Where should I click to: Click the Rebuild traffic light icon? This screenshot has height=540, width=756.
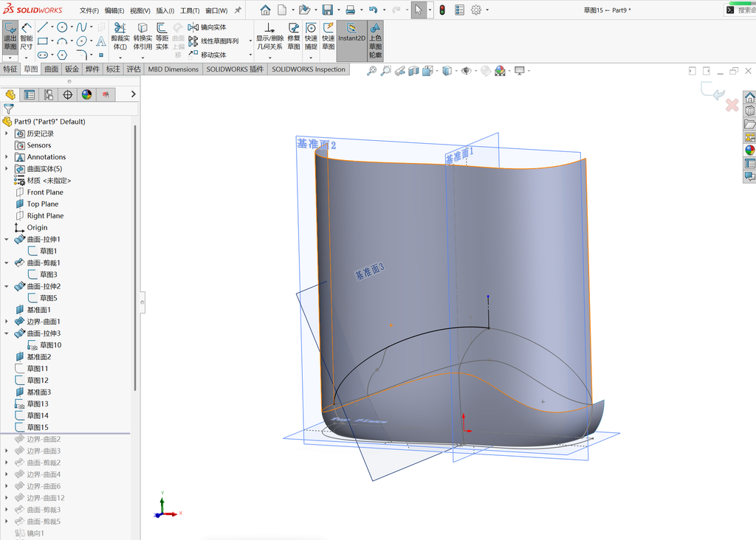[442, 10]
